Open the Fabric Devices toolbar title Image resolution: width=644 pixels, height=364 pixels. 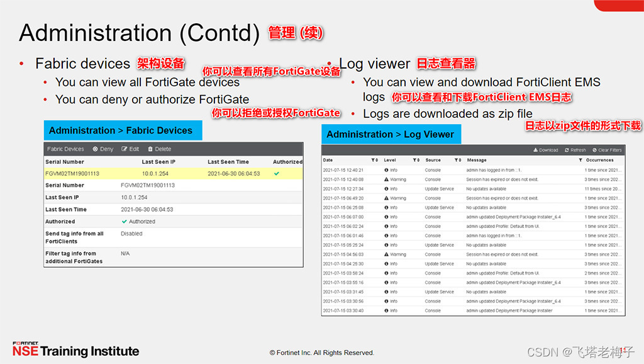point(65,149)
